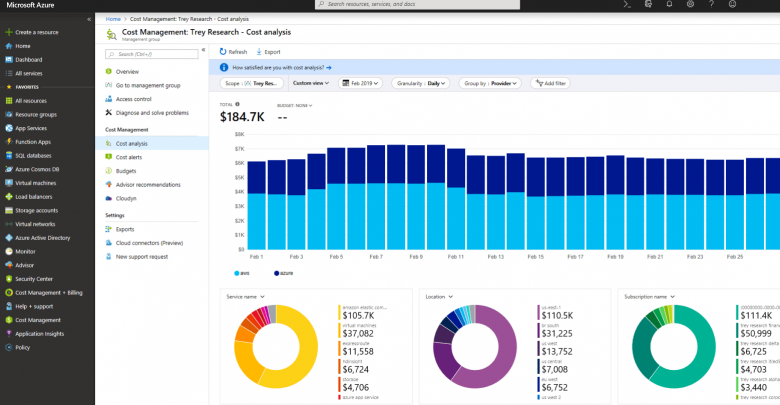Click Create a resource plus icon
This screenshot has height=405, width=780.
click(8, 32)
